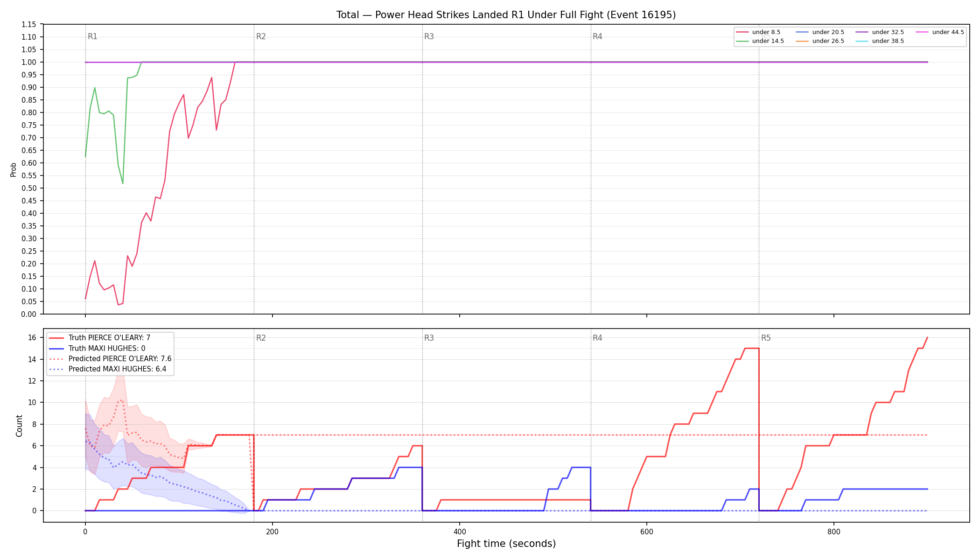Image resolution: width=980 pixels, height=560 pixels.
Task: Click the R4 round label in bottom chart
Action: (x=597, y=338)
